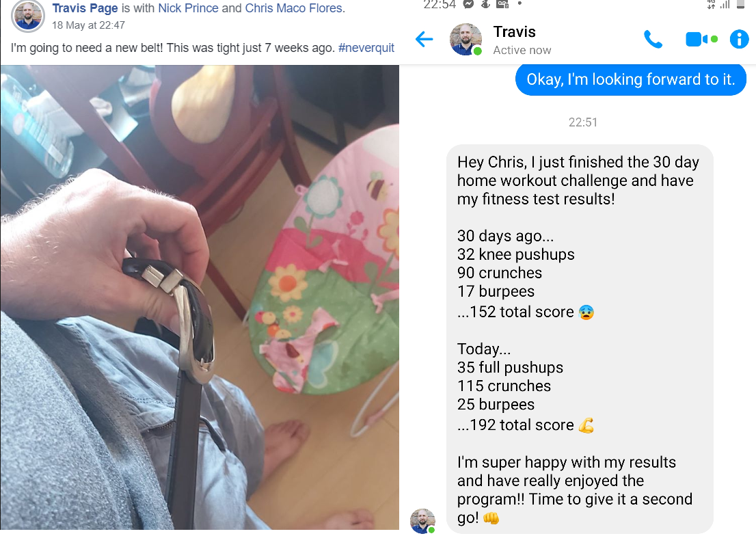Start a video call with Travis
Screen dimensions: 756x536
(701, 39)
